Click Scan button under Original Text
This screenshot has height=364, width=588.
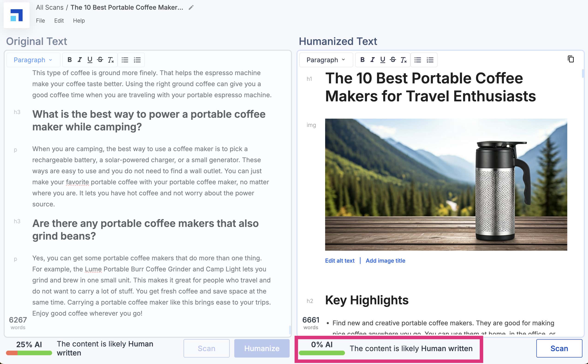pyautogui.click(x=206, y=348)
